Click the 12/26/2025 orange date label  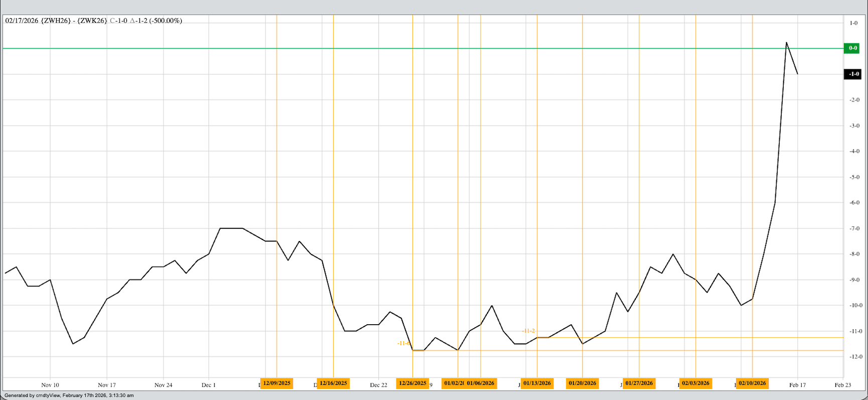pyautogui.click(x=412, y=383)
